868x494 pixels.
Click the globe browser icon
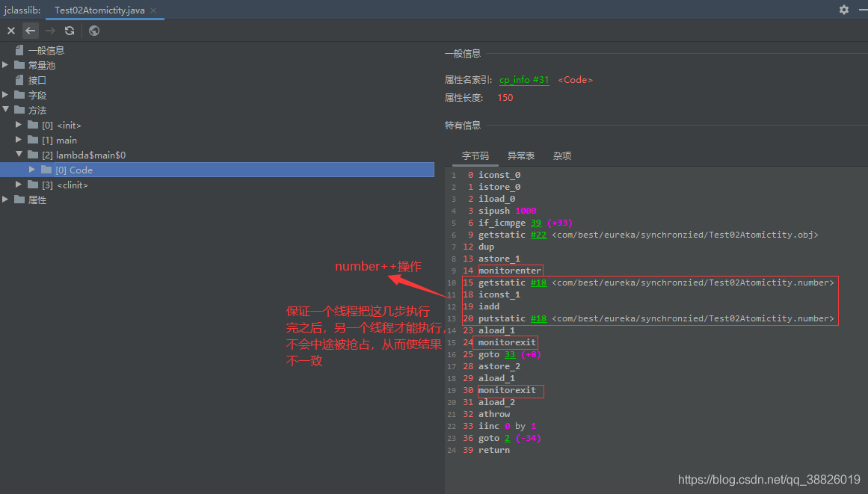tap(94, 31)
